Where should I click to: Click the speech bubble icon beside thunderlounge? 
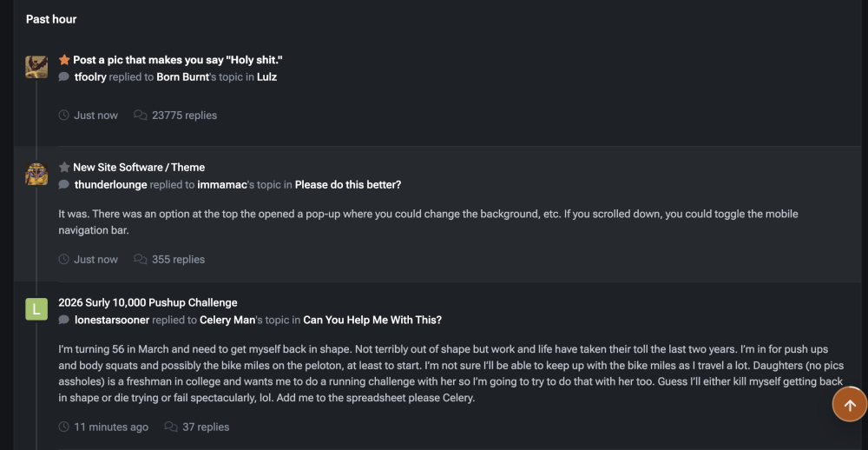(64, 185)
